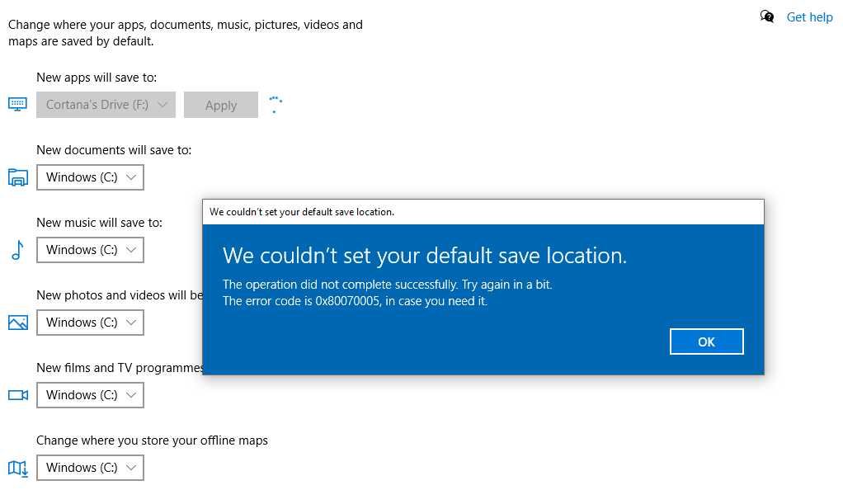Click the photos picture icon
Viewport: 843px width, 504px height.
18,323
